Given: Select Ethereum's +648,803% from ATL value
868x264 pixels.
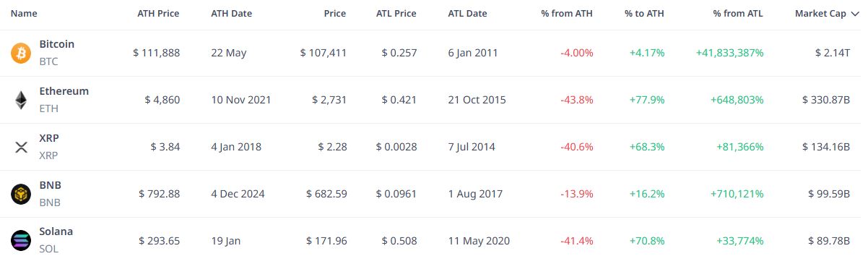Looking at the screenshot, I should pyautogui.click(x=734, y=100).
